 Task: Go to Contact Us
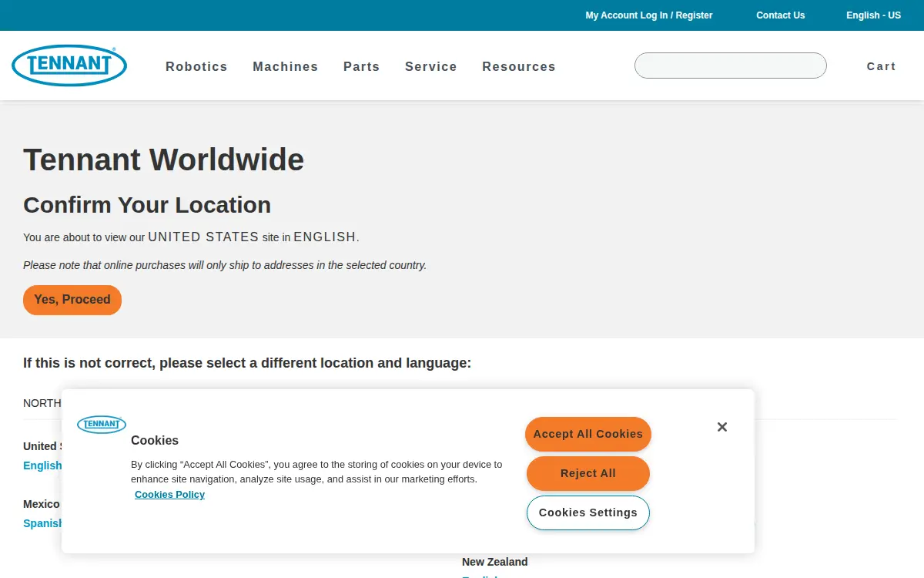781,15
